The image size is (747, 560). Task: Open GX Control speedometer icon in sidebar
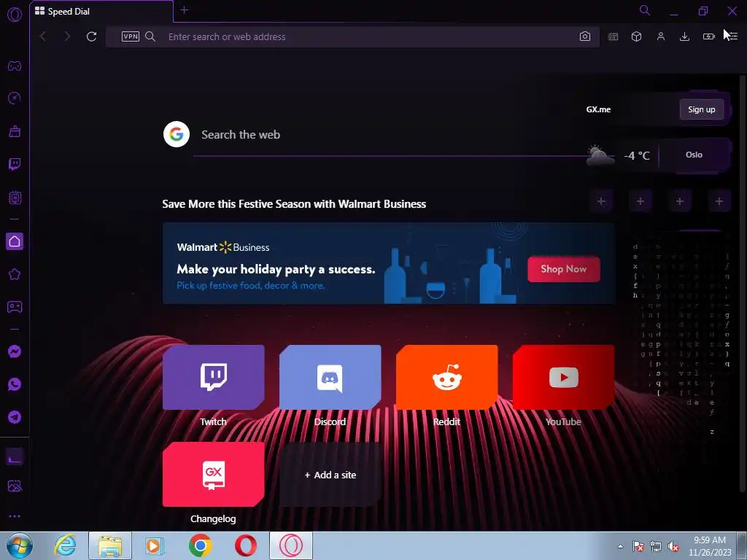click(x=15, y=98)
